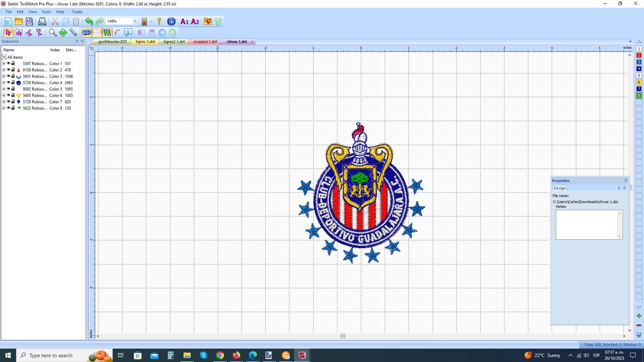Switch to the gosthboster.DST tab
This screenshot has height=362, width=644.
tap(112, 42)
